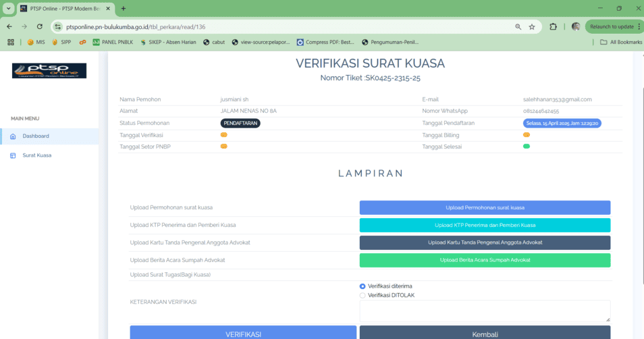Open the browser Extensions puzzle icon
644x339 pixels.
pyautogui.click(x=554, y=27)
